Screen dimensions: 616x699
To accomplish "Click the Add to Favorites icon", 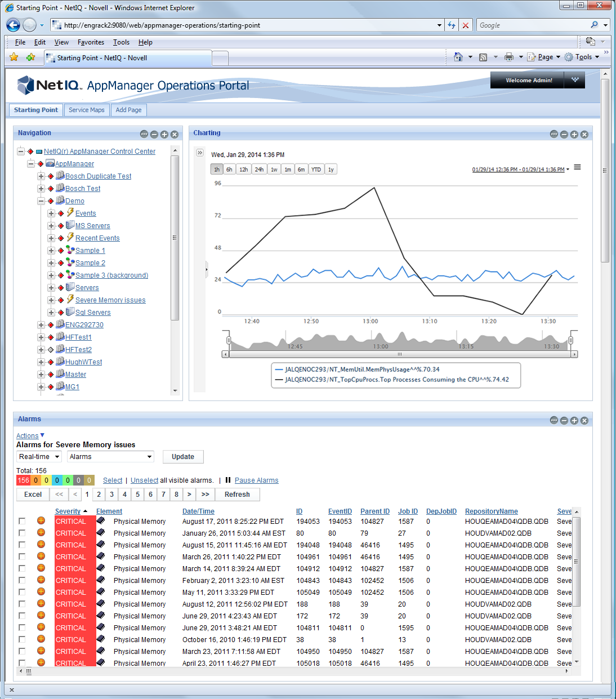I will (30, 57).
